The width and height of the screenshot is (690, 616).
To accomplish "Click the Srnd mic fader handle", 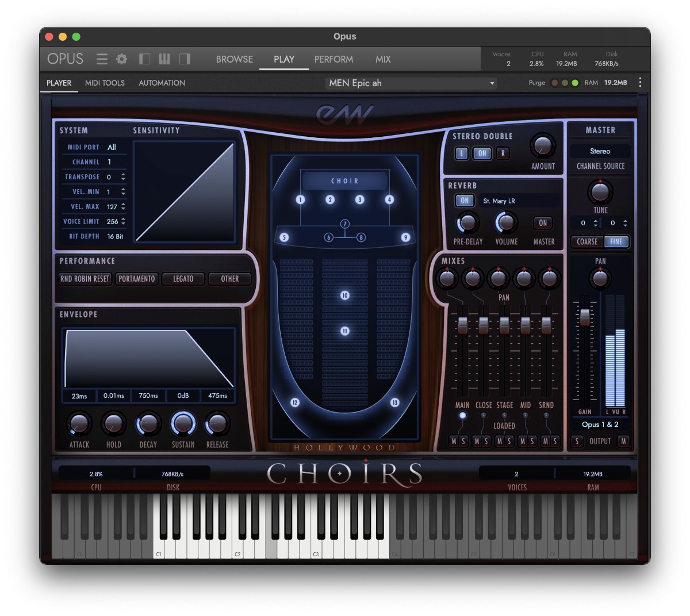I will pyautogui.click(x=546, y=325).
